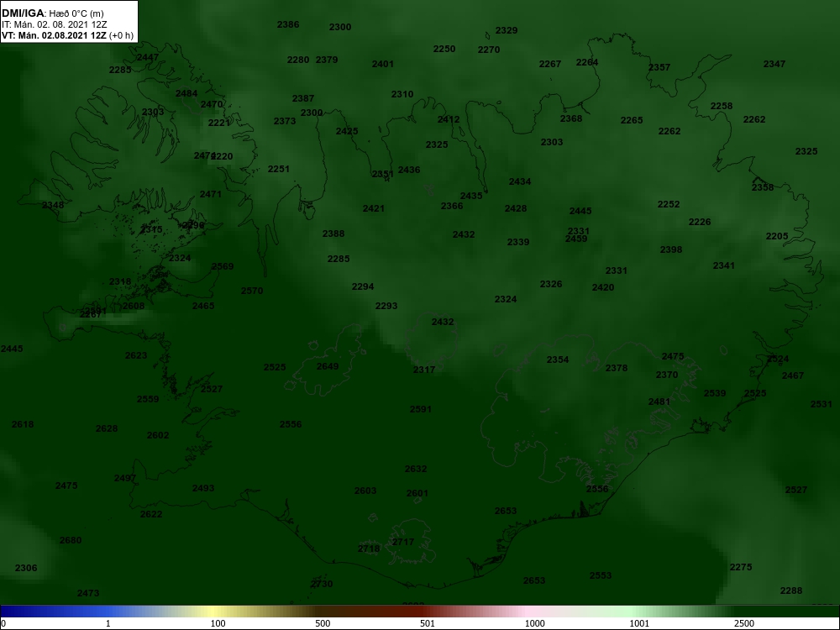Click the map value 2251

click(x=279, y=170)
